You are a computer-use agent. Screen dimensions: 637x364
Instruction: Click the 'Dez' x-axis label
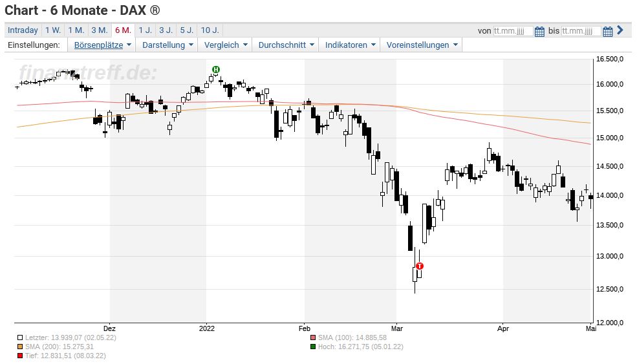click(x=109, y=328)
